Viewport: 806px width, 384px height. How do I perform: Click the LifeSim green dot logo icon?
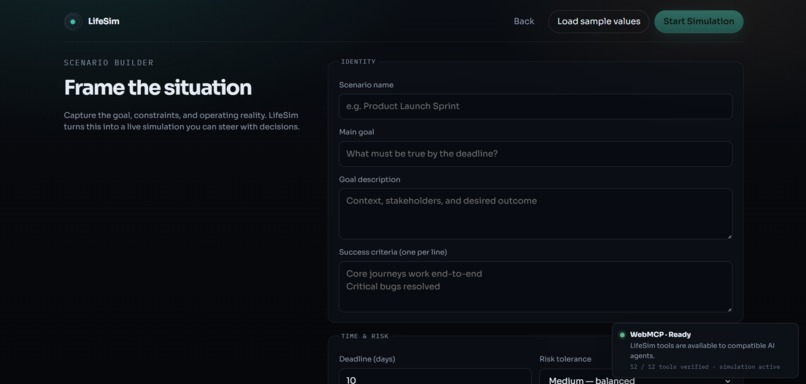click(x=72, y=22)
